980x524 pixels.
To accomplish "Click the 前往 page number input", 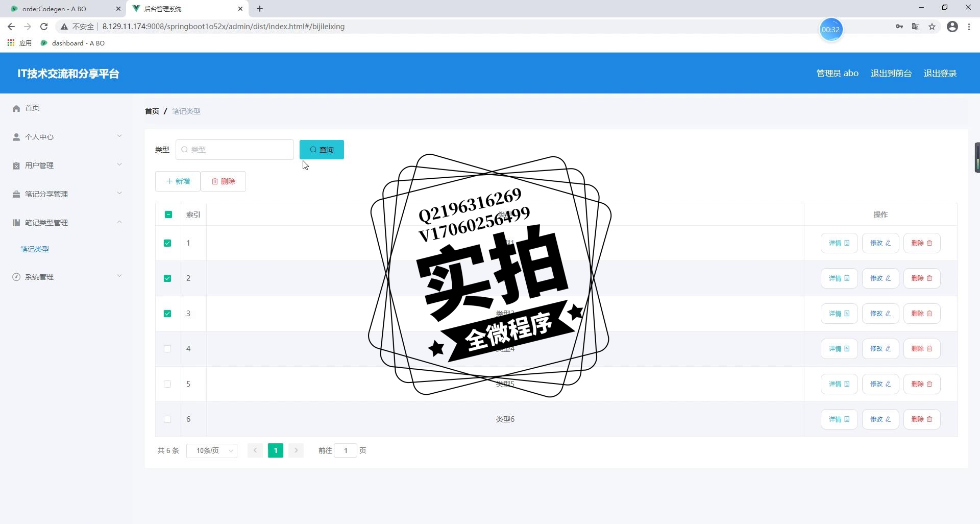I will (x=346, y=450).
